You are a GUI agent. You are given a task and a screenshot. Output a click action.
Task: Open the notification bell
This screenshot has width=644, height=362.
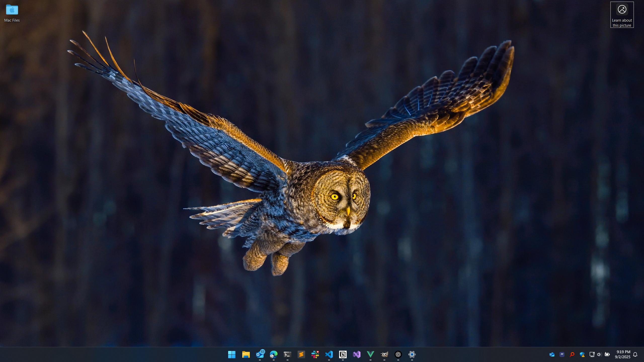635,354
